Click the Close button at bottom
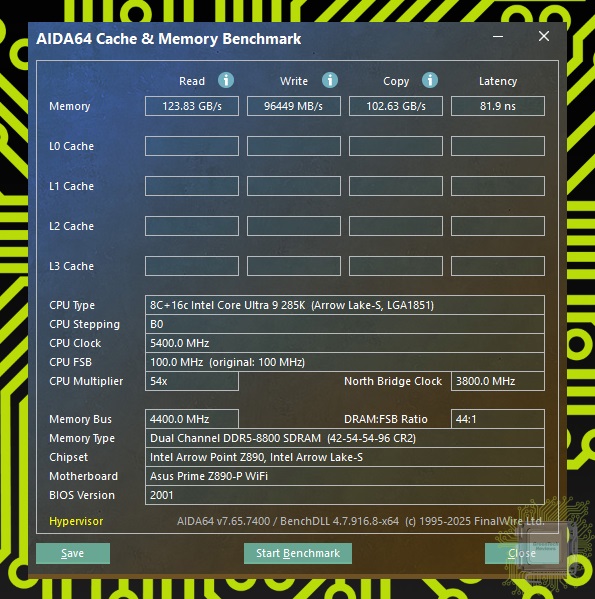The height and width of the screenshot is (599, 595). pyautogui.click(x=522, y=553)
